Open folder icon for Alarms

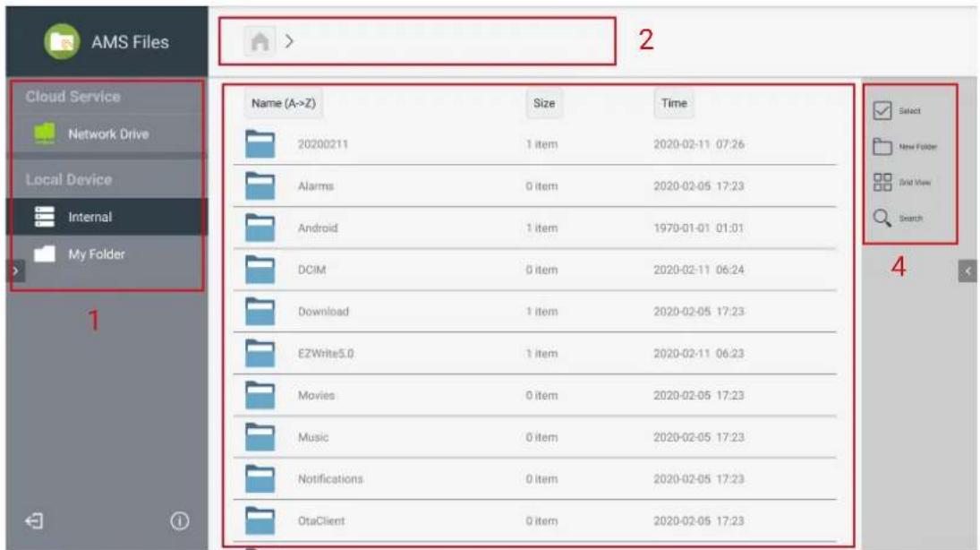click(260, 185)
